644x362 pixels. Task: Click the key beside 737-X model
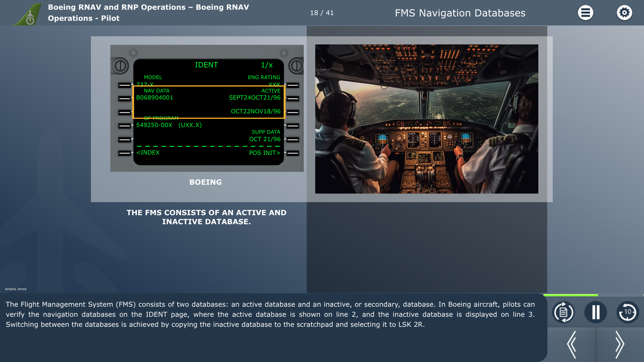click(x=124, y=85)
